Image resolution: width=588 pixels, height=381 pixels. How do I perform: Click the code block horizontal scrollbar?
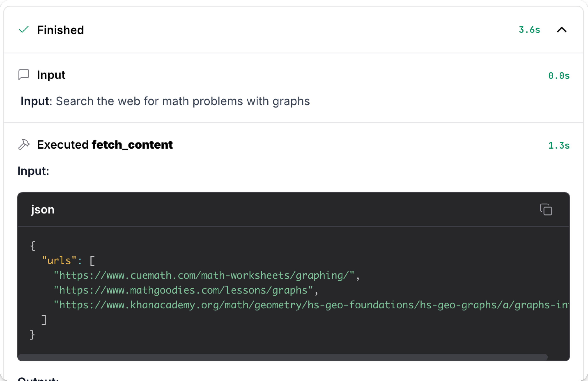pos(283,357)
